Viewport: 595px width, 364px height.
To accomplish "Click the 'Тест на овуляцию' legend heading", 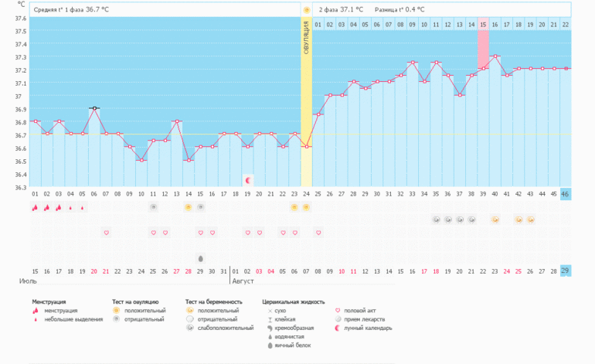I will point(135,302).
